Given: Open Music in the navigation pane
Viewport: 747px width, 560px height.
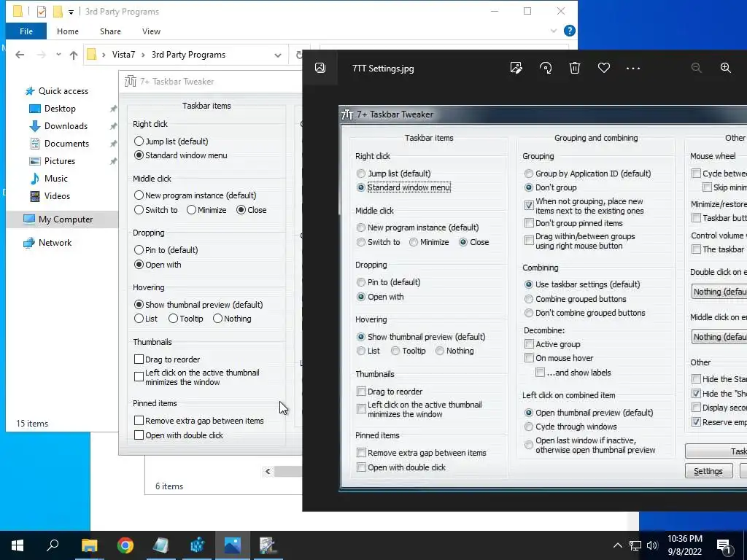Looking at the screenshot, I should [55, 179].
